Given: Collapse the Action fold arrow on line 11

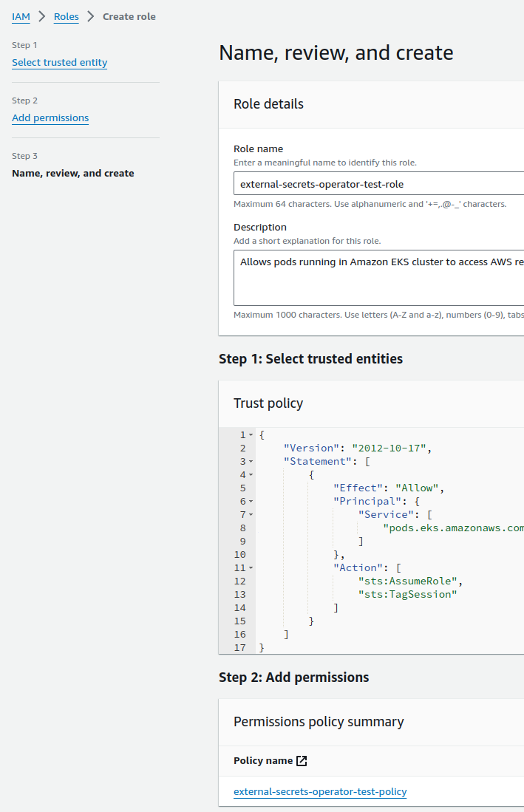Looking at the screenshot, I should (251, 568).
